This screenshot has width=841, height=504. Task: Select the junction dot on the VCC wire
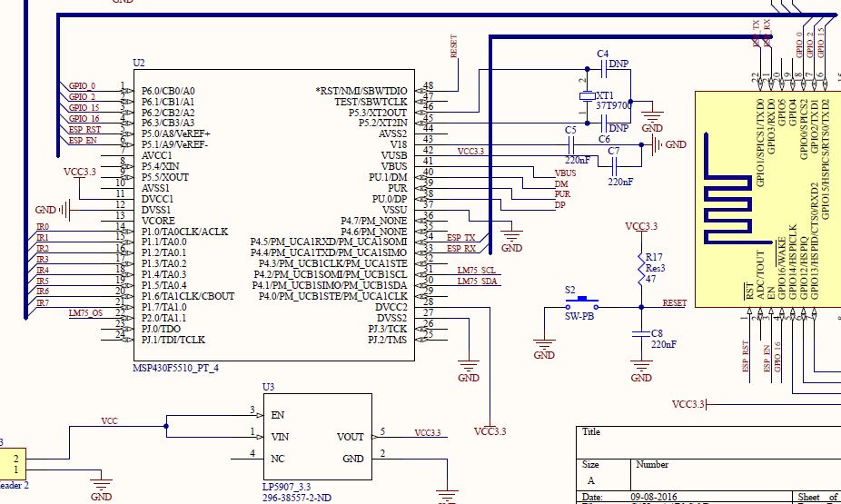pos(166,426)
